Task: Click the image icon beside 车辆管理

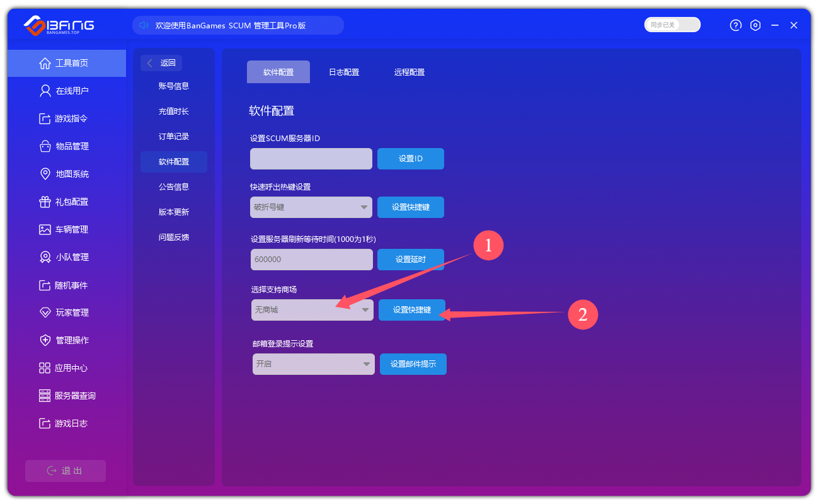Action: 45,229
